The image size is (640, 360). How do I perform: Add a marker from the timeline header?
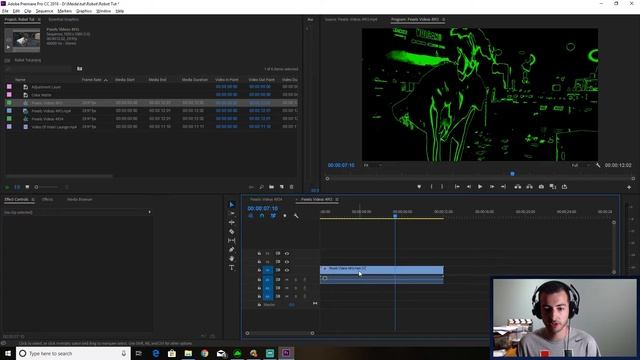point(285,216)
